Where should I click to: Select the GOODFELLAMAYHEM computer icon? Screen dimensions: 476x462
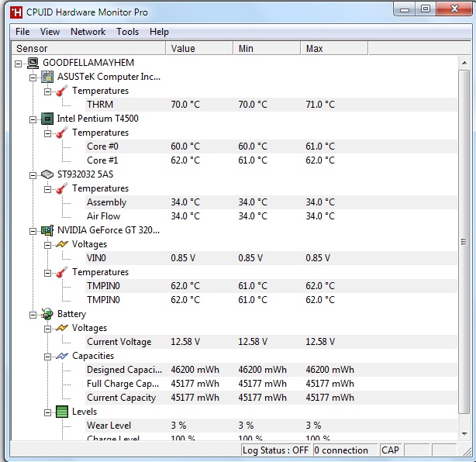click(x=33, y=63)
